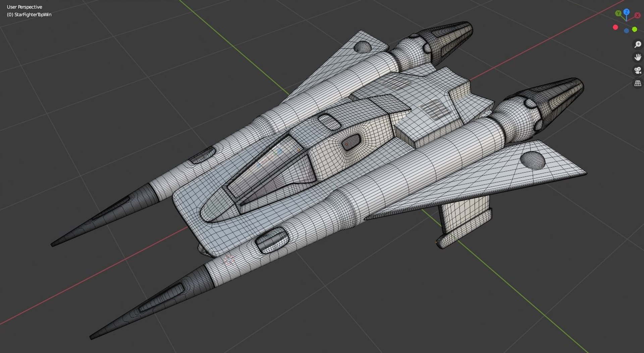Toggle the camera view icon
The height and width of the screenshot is (353, 644).
coord(638,70)
